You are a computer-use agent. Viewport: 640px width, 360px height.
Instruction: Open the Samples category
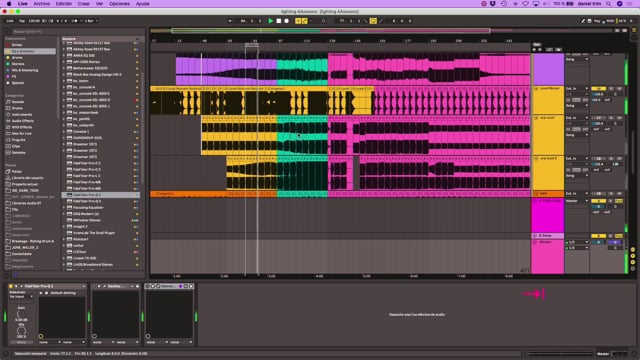point(19,153)
